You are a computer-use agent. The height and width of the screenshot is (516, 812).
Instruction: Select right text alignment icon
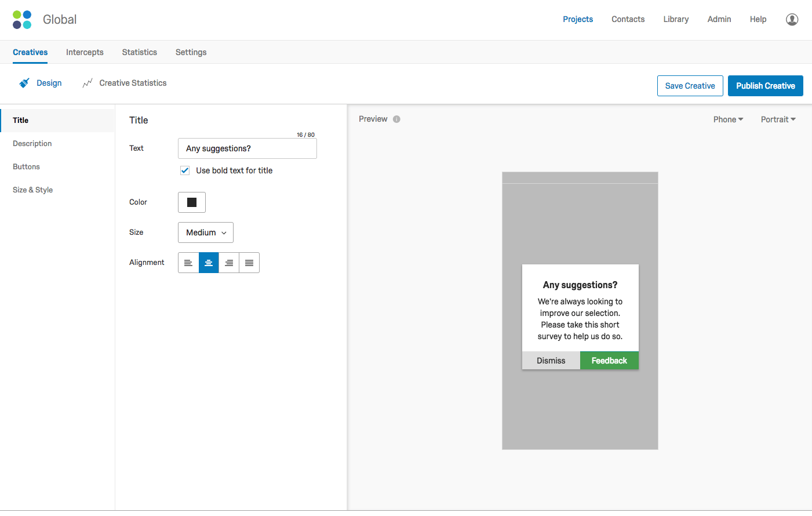(229, 263)
